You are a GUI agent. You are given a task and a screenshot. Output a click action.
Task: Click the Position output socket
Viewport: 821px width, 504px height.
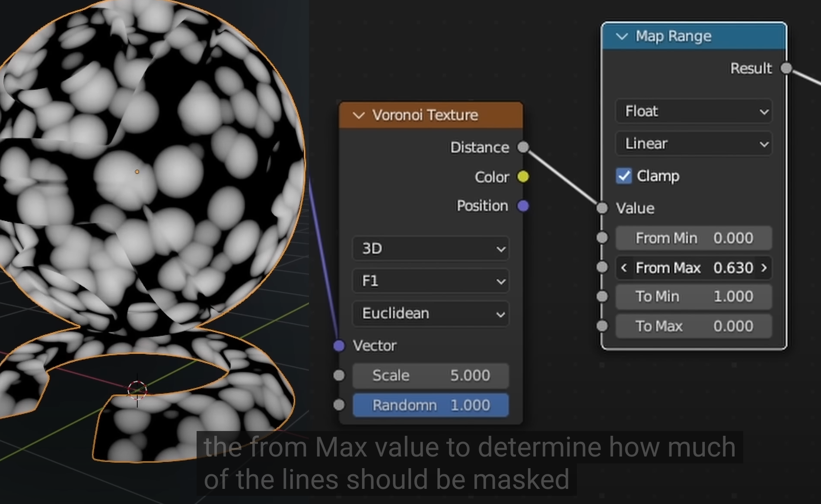point(523,206)
